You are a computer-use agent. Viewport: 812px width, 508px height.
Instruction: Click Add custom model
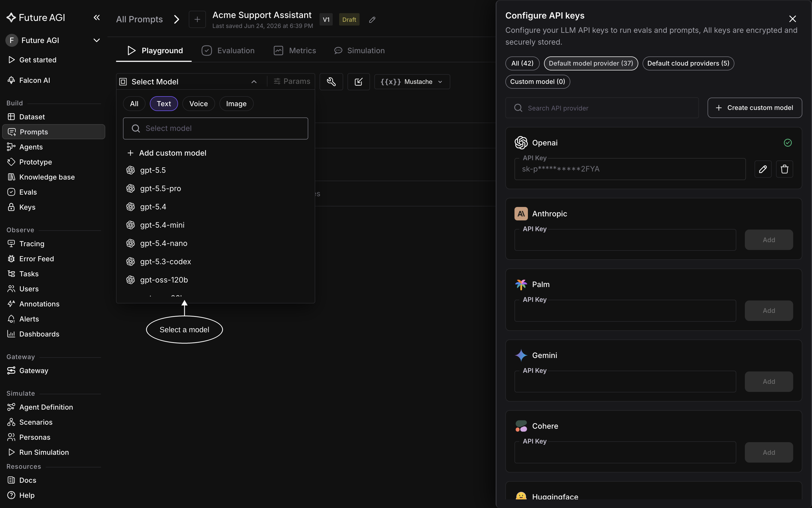tap(167, 153)
